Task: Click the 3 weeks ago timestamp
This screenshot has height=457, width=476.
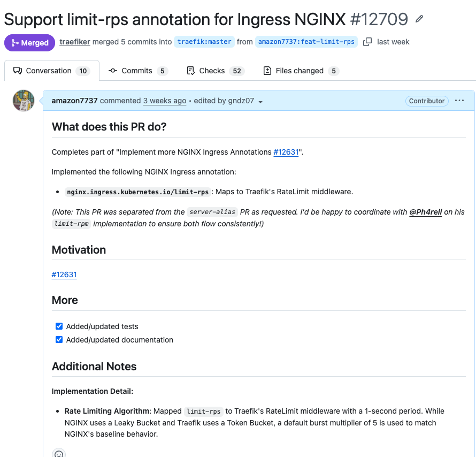Action: [165, 101]
